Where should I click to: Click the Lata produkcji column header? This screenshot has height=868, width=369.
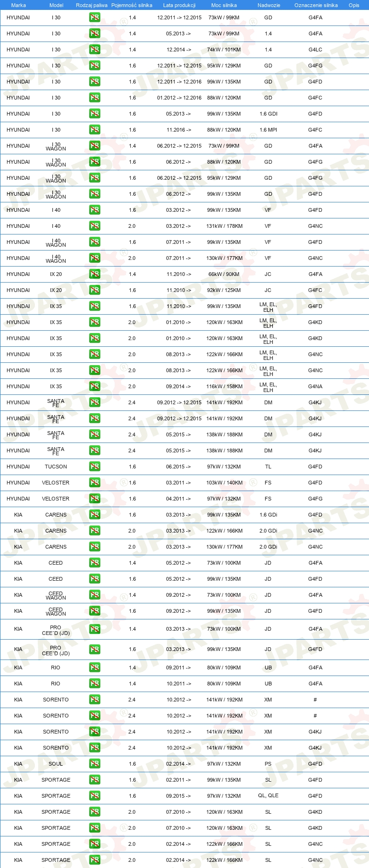tap(179, 5)
